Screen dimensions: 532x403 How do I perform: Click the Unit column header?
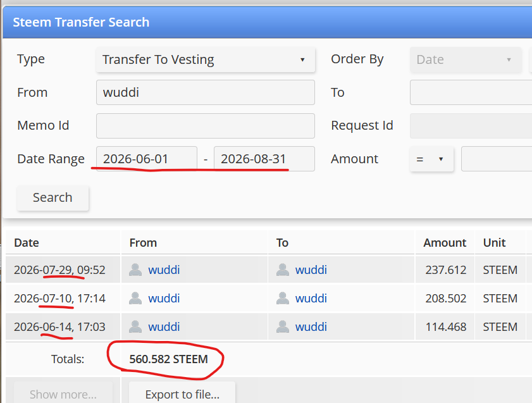494,243
